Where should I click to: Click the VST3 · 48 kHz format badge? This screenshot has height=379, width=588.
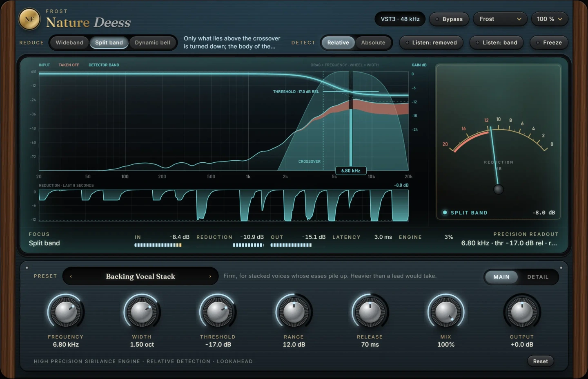coord(400,19)
